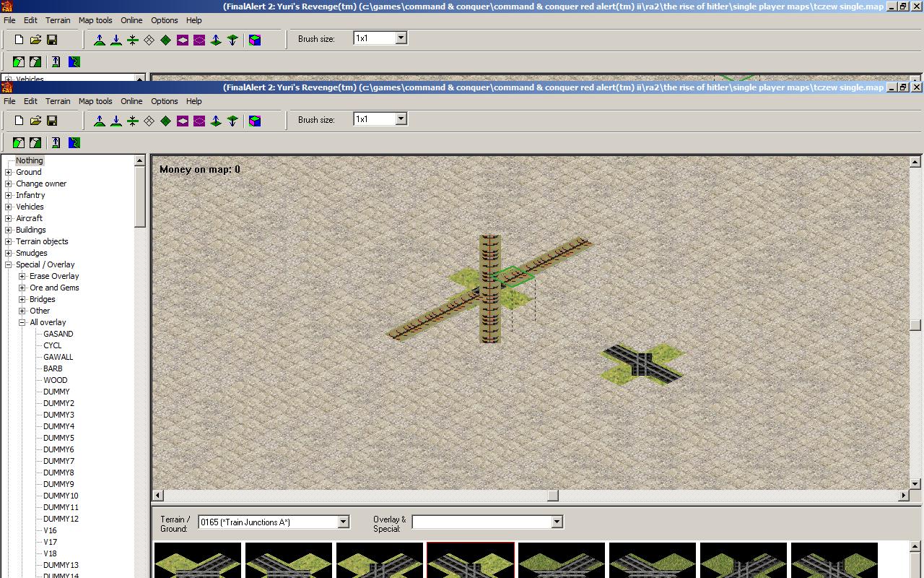This screenshot has width=924, height=578.
Task: Select the WOOD overlay entry
Action: pyautogui.click(x=56, y=380)
